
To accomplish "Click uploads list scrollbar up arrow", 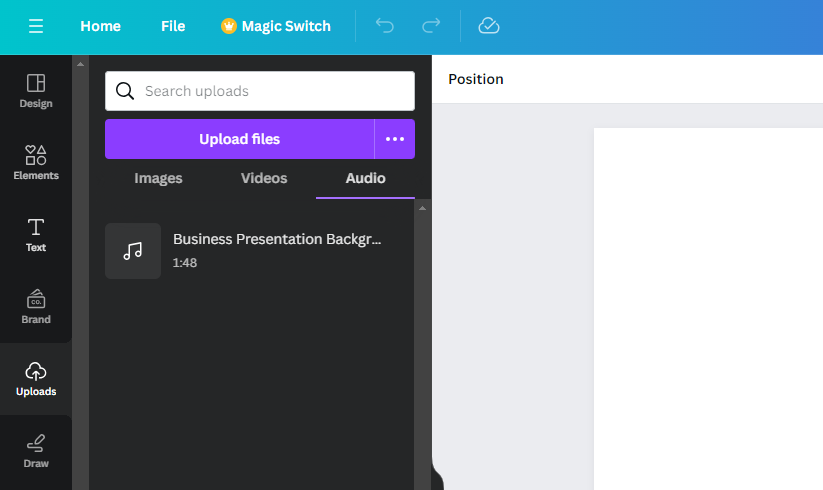I will click(x=423, y=208).
